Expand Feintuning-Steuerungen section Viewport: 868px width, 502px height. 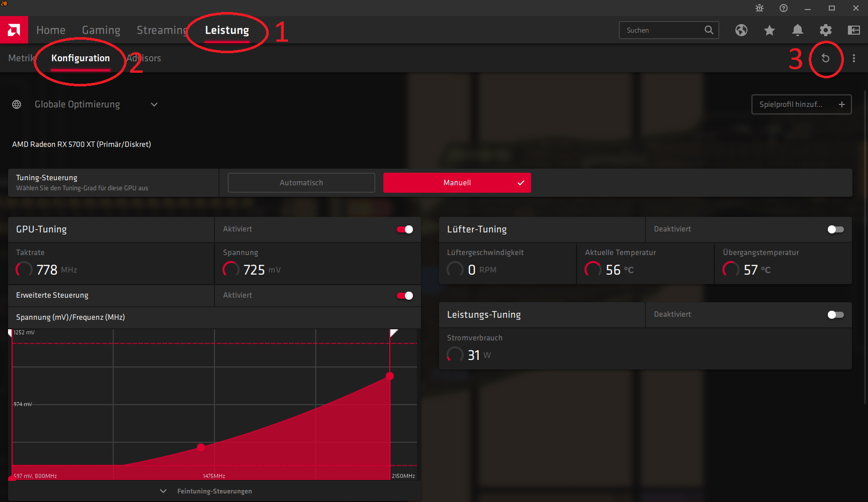[x=214, y=491]
